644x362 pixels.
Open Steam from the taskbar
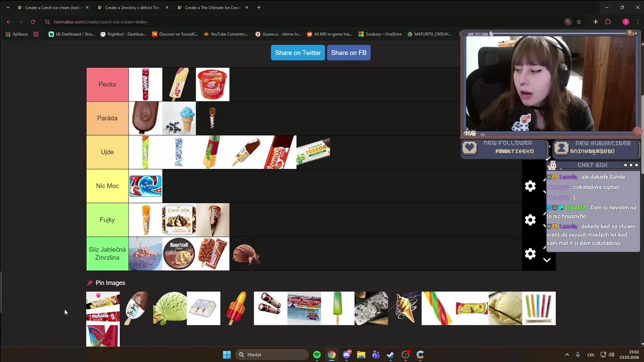pyautogui.click(x=390, y=354)
